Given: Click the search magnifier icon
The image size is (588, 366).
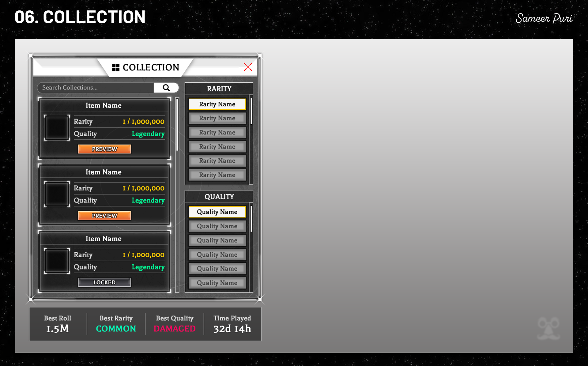Looking at the screenshot, I should [166, 88].
